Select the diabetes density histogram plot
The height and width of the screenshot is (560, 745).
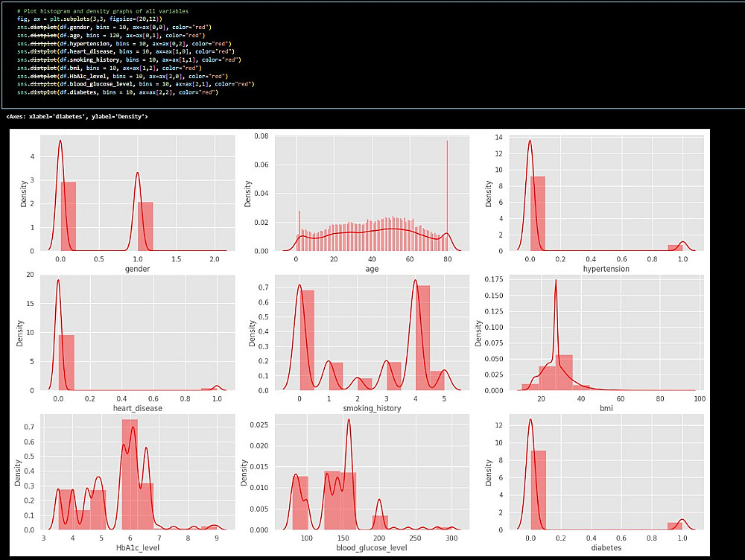606,472
